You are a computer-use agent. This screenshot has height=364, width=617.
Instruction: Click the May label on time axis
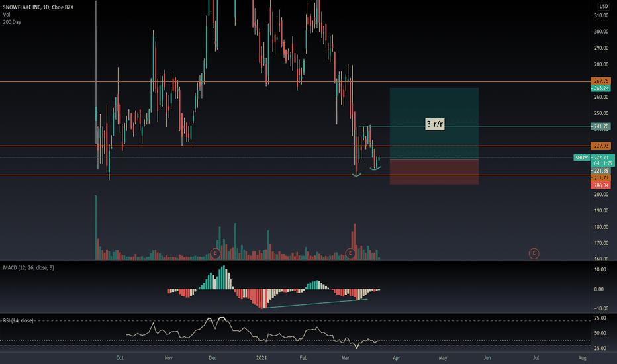click(443, 357)
